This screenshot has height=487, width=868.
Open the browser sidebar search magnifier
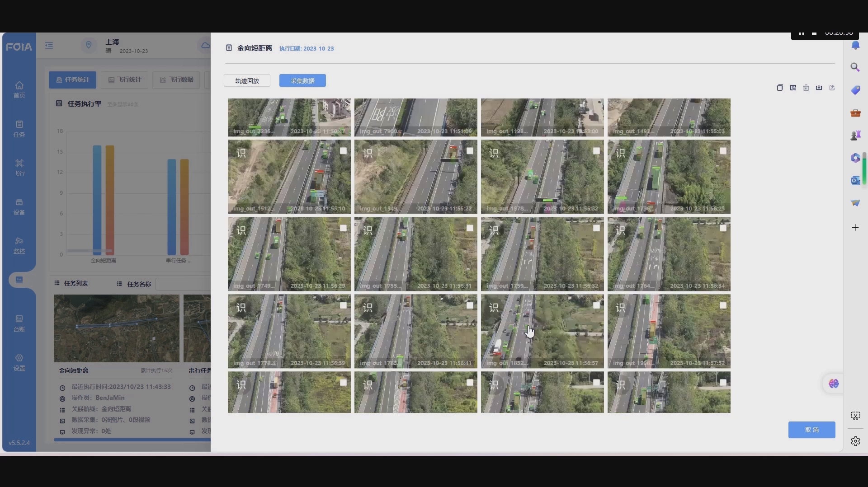[855, 67]
